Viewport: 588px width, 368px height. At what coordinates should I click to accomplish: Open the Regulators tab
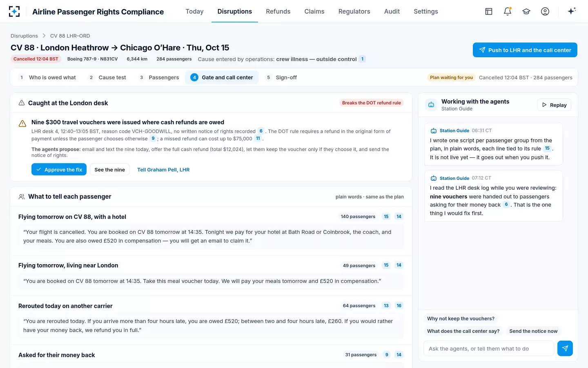point(354,11)
